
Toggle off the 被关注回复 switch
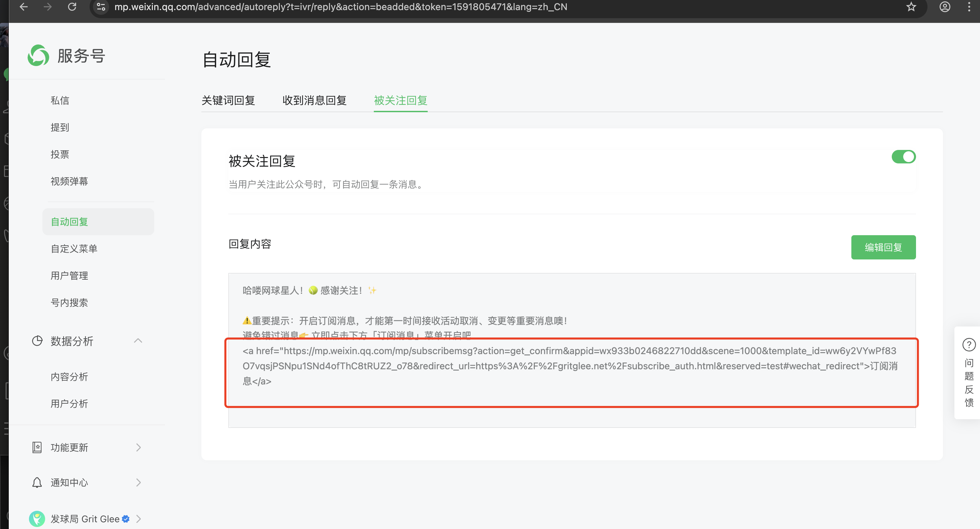903,157
